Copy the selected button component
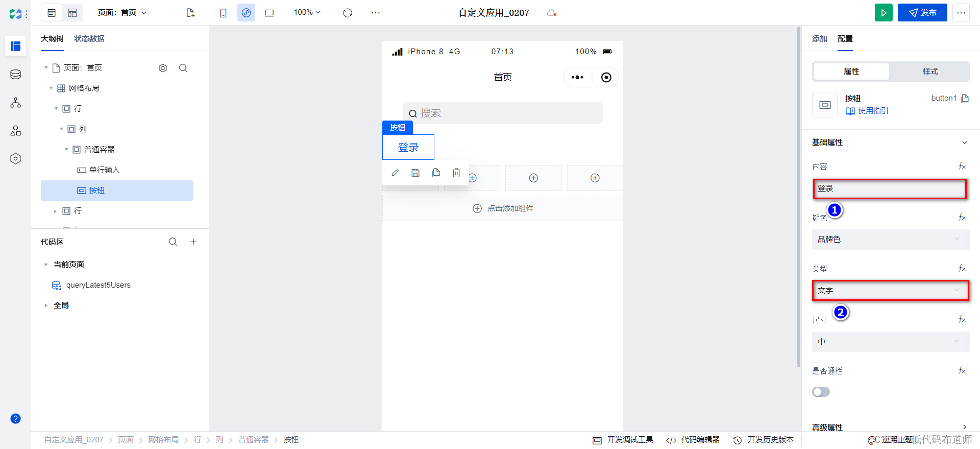 point(436,173)
